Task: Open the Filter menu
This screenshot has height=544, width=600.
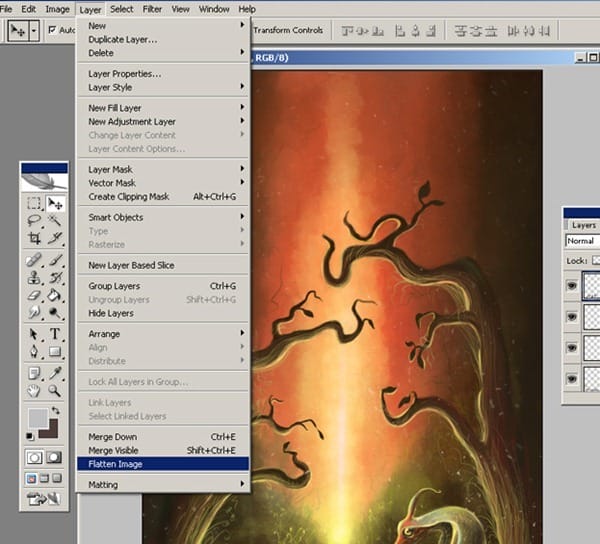Action: (x=152, y=9)
